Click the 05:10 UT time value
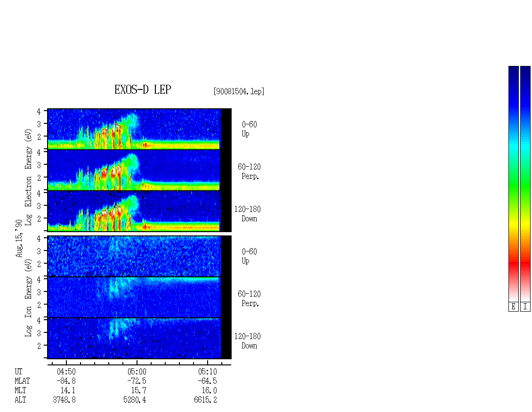Image resolution: width=532 pixels, height=412 pixels. point(207,372)
